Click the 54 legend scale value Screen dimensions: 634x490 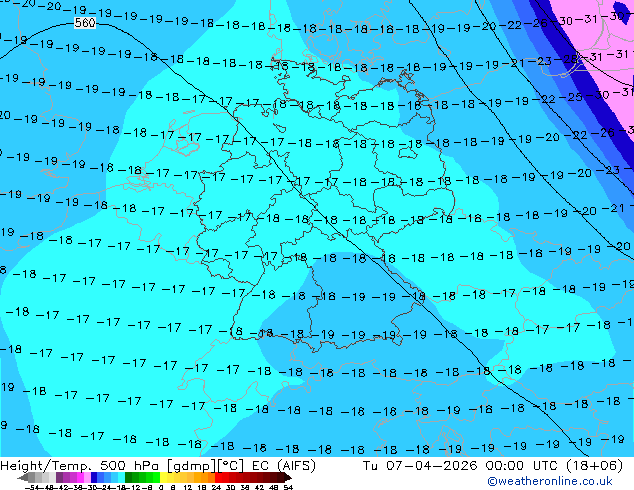(x=287, y=488)
